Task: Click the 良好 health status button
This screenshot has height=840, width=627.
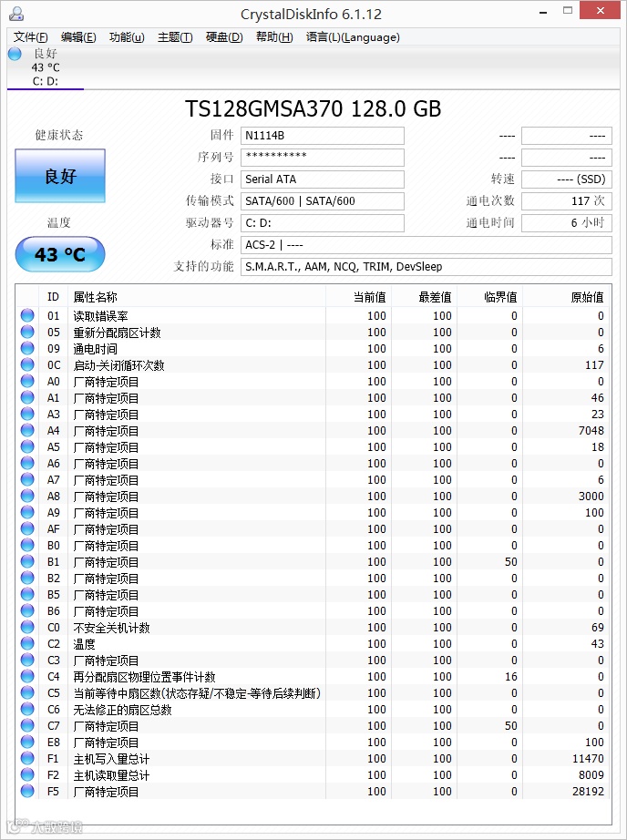Action: tap(60, 176)
